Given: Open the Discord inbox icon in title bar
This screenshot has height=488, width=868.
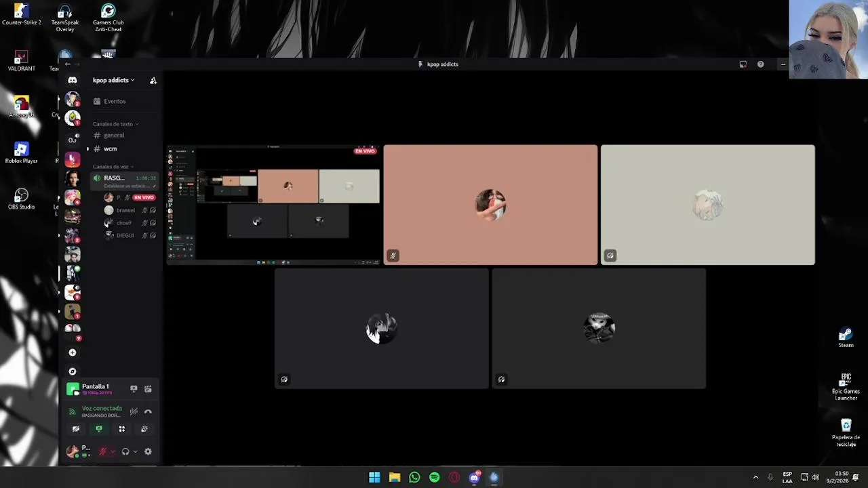Looking at the screenshot, I should [743, 64].
